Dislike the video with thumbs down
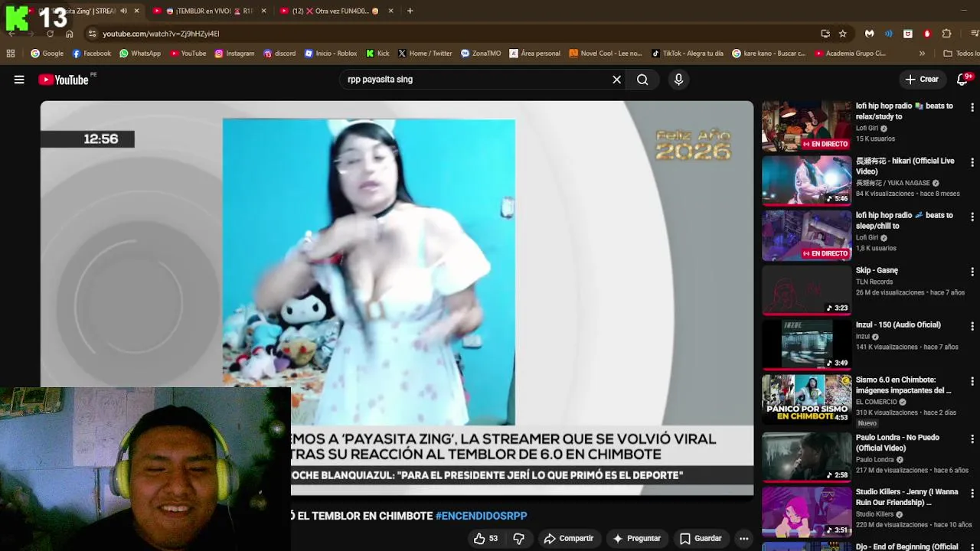 coord(518,539)
